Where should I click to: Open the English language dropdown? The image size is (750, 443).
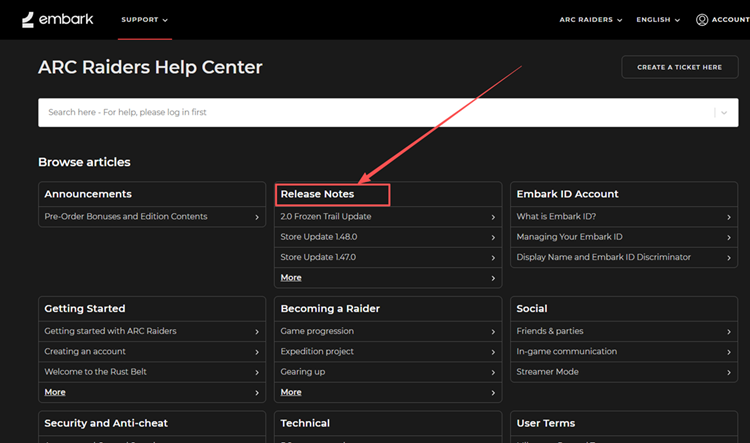658,20
